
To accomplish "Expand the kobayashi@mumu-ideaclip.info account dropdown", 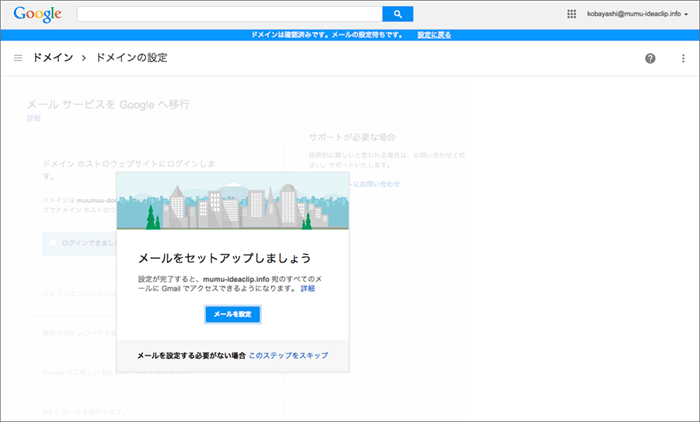I will tap(637, 14).
